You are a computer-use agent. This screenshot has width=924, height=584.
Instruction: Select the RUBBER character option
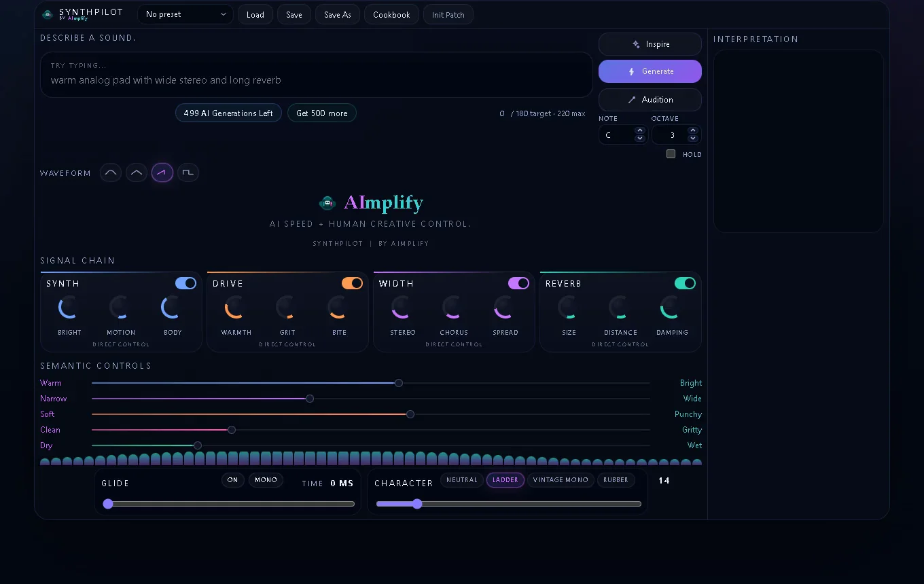616,480
